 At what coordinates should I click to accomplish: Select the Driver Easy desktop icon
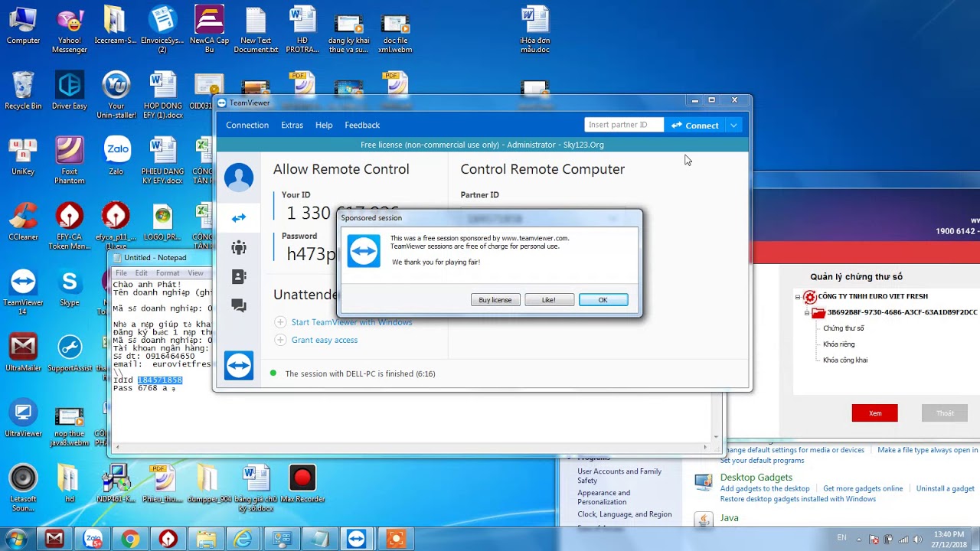70,91
